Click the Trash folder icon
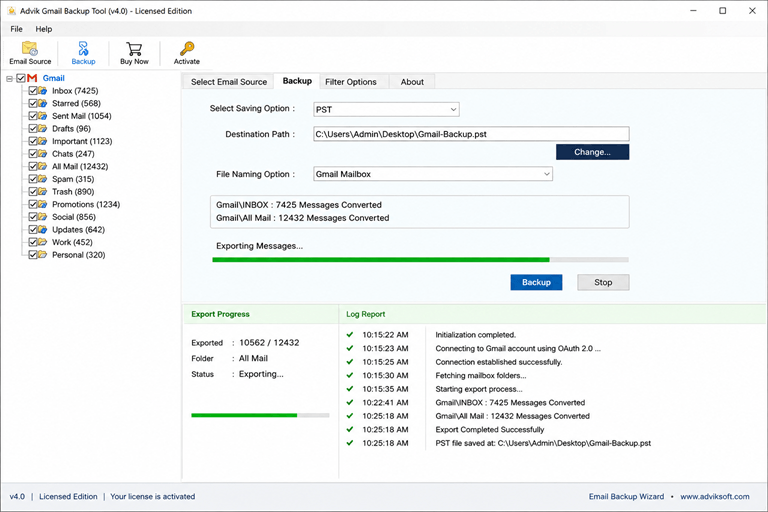The height and width of the screenshot is (512, 768). click(x=43, y=192)
